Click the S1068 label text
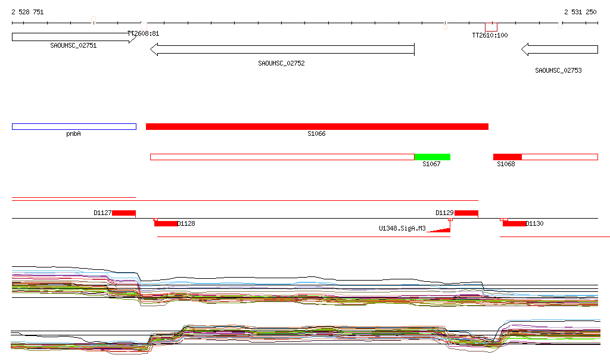 point(506,164)
